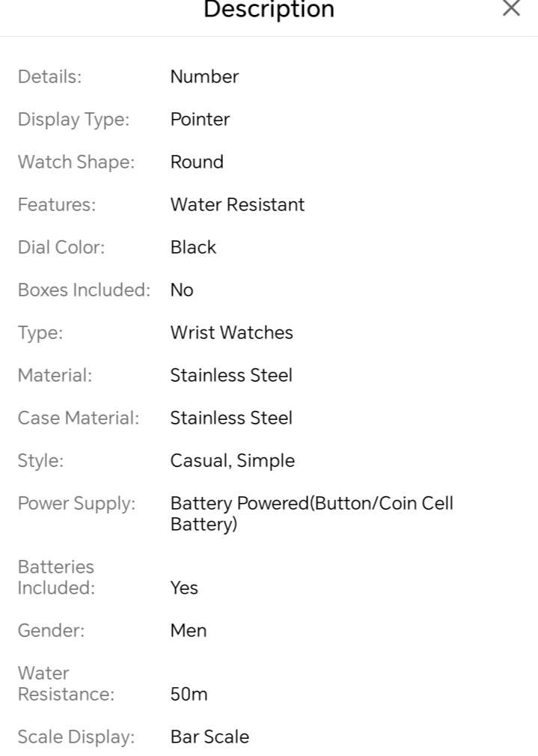This screenshot has width=538, height=756.
Task: Click the Water Resistance value 50m
Action: click(x=189, y=694)
